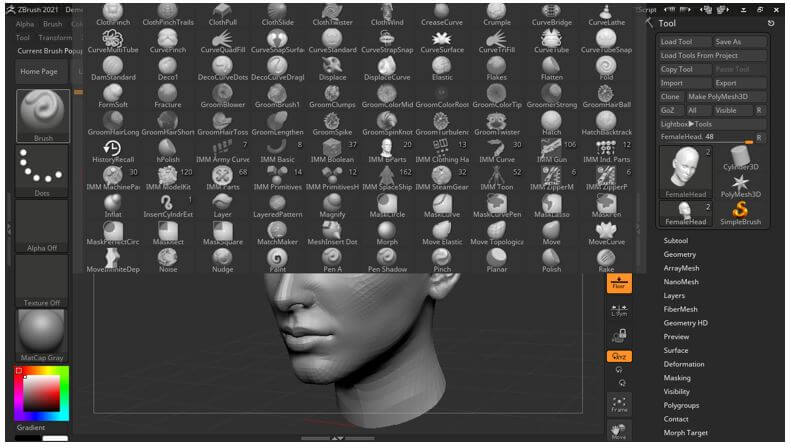Open the Alpha Off selector

(41, 226)
